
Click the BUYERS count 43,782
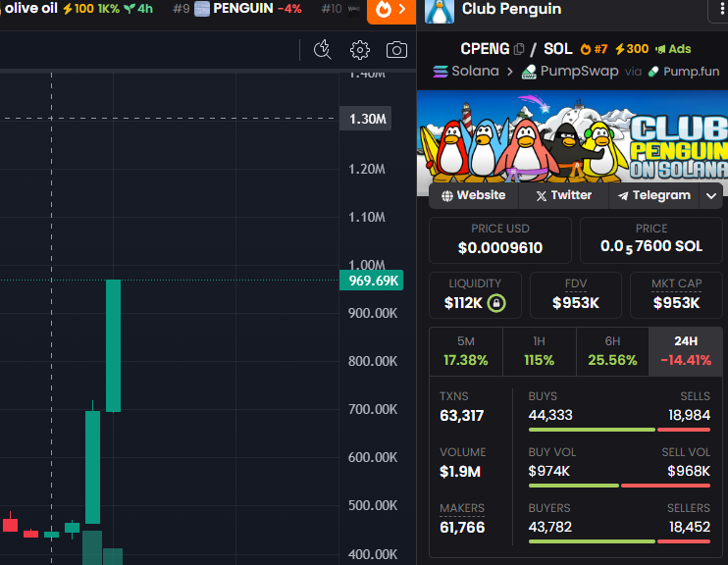point(550,527)
